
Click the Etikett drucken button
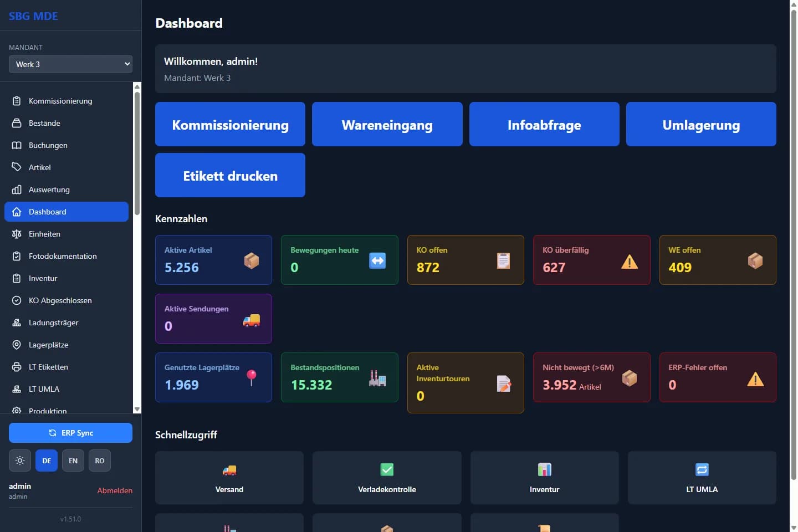[230, 175]
